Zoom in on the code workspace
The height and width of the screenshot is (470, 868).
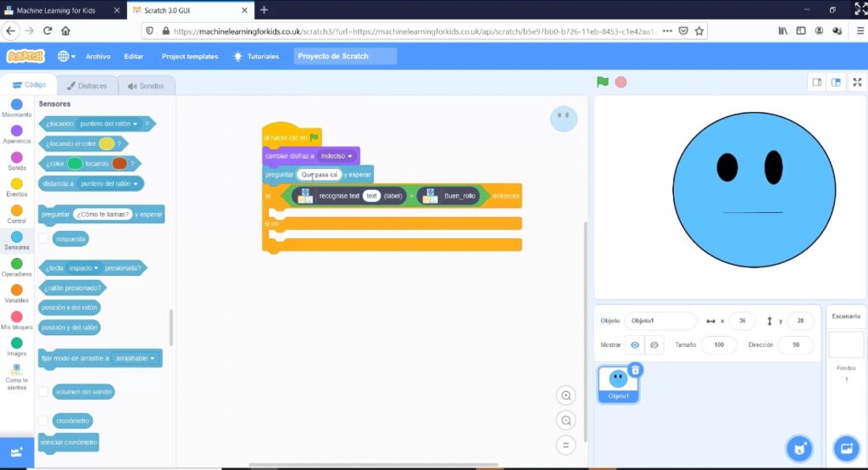565,395
